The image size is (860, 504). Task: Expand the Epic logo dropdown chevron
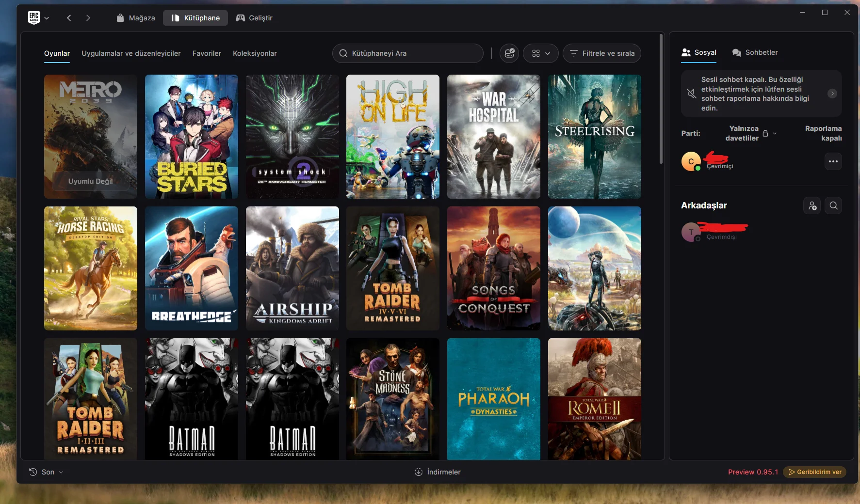pos(47,18)
